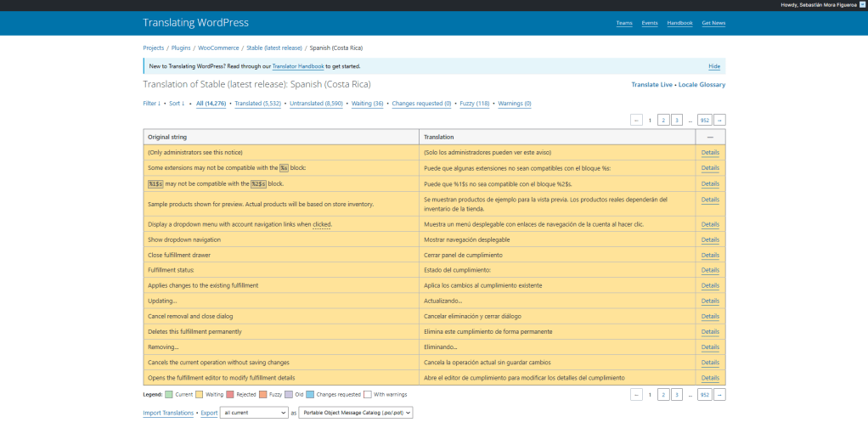This screenshot has height=428, width=868.
Task: Expand the Filter options
Action: 151,104
